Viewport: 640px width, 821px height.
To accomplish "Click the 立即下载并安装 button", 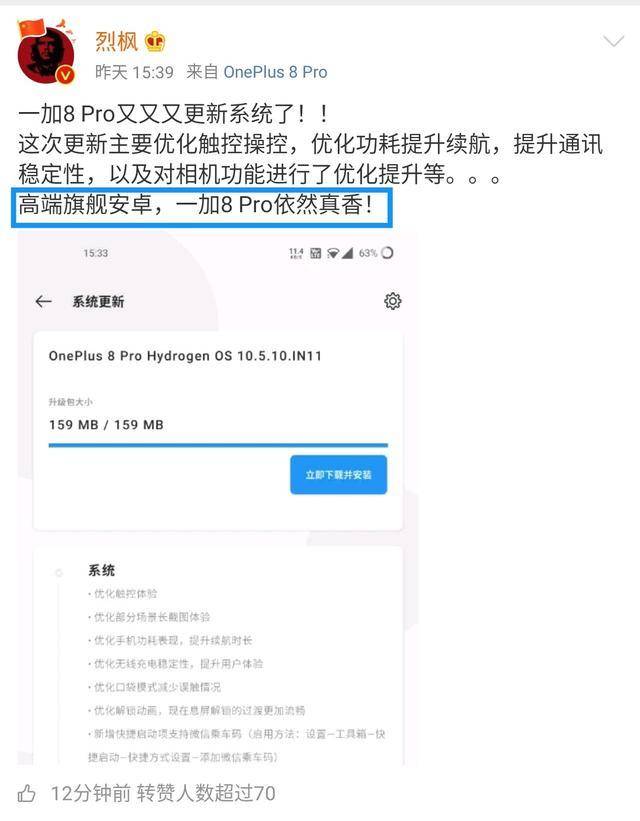I will tap(338, 474).
